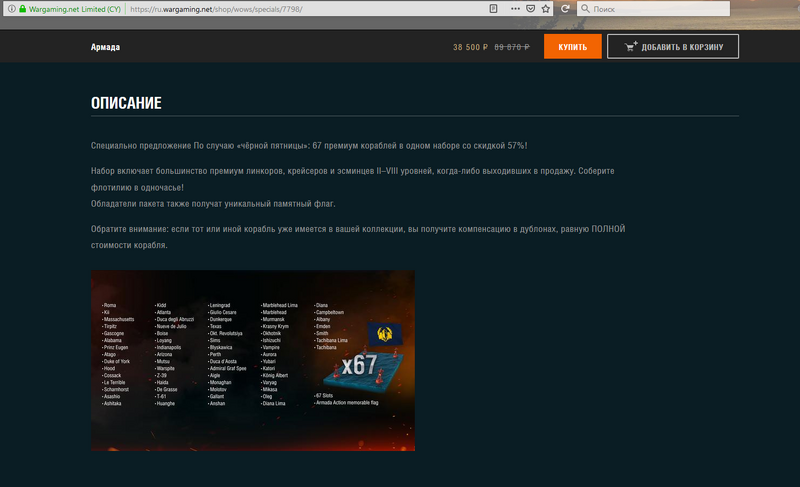Open the page actions three-dots menu
Screen dimensions: 800x487
tap(515, 9)
